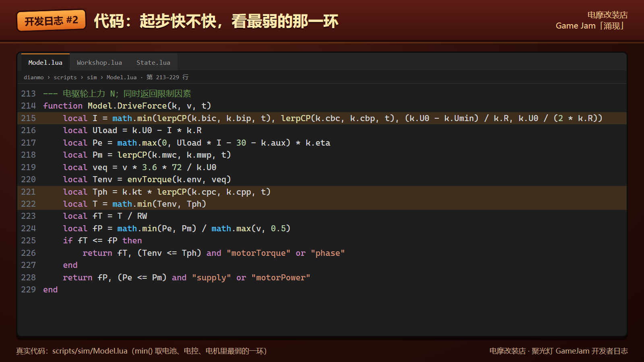The height and width of the screenshot is (362, 644).
Task: Click the Game Jam「涌现」header text
Action: (592, 26)
